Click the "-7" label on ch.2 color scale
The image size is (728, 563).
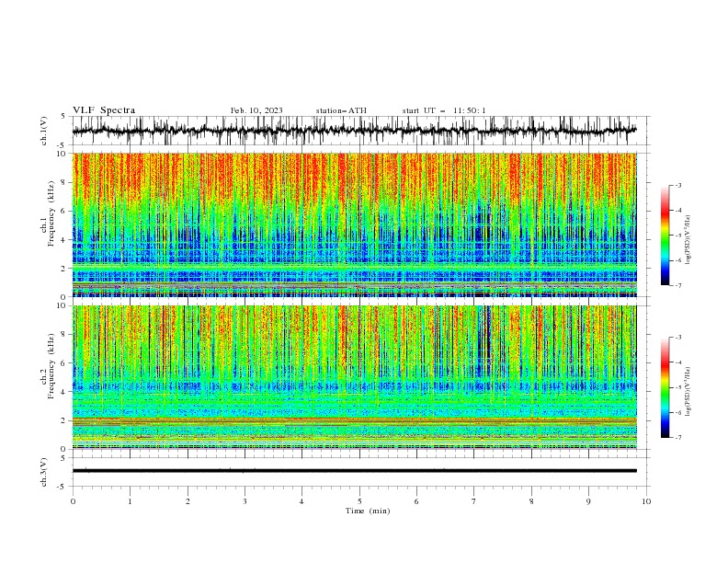tap(677, 438)
